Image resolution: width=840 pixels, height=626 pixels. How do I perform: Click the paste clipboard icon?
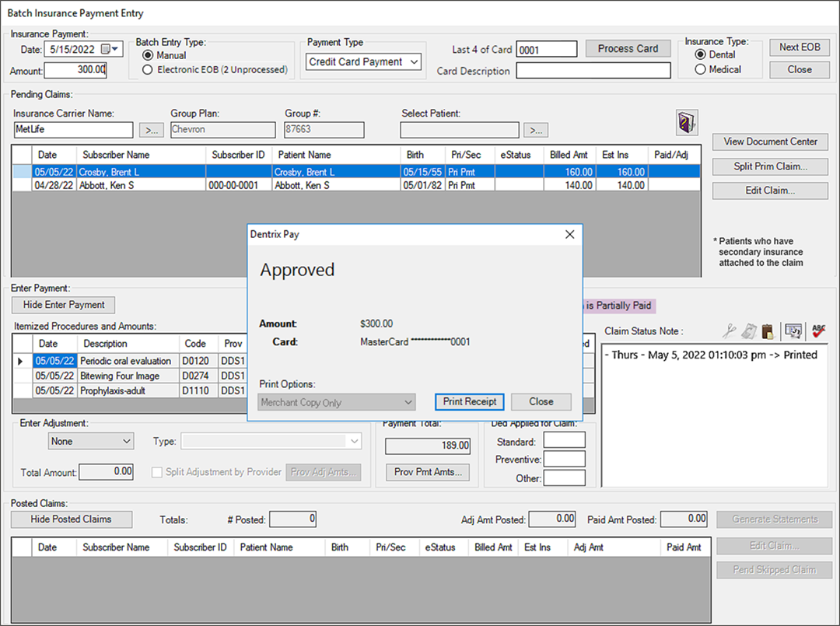coord(767,331)
